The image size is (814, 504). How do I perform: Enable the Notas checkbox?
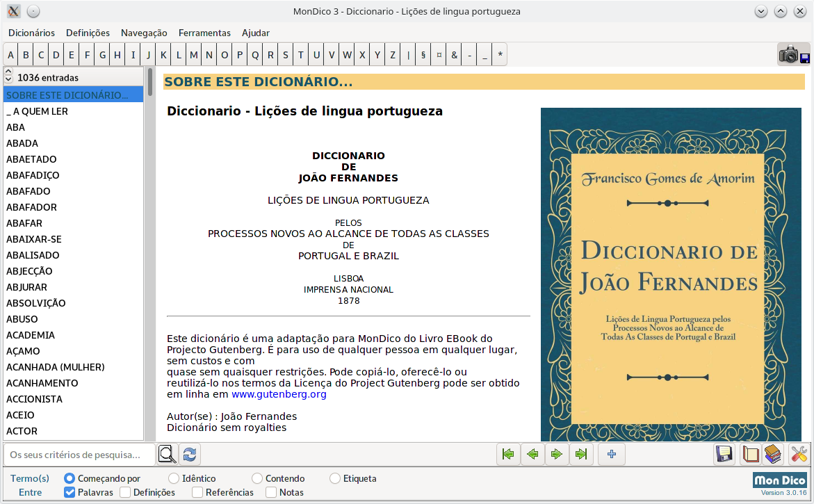(x=271, y=492)
